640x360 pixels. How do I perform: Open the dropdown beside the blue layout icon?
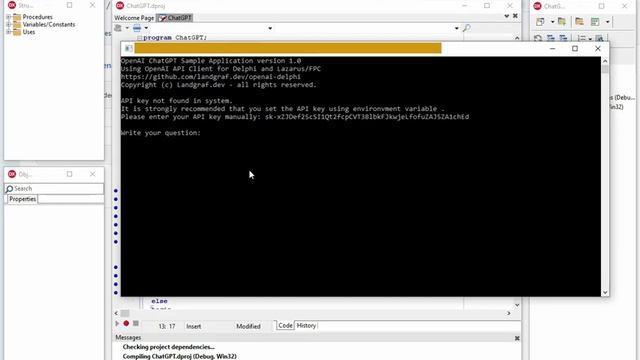click(146, 28)
